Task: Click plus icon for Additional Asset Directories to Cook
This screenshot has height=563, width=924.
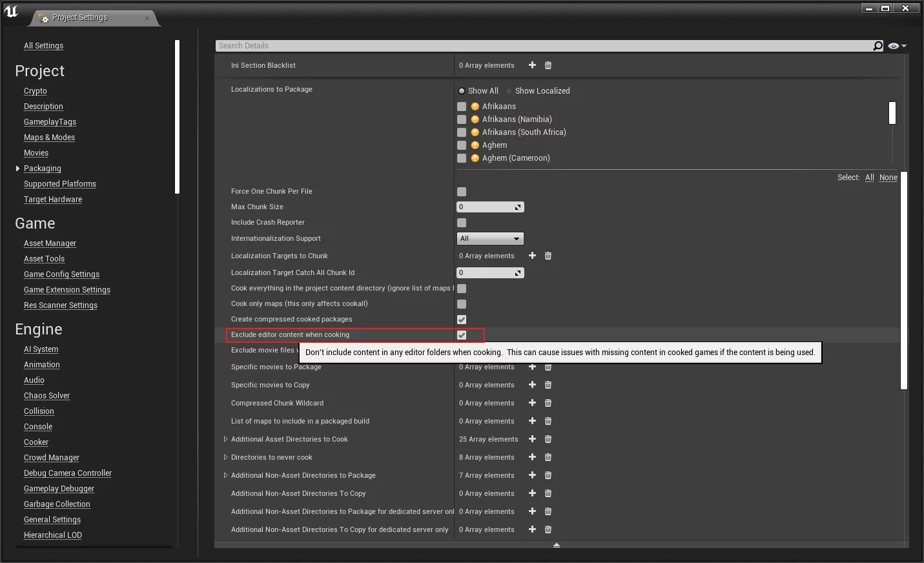Action: 532,439
